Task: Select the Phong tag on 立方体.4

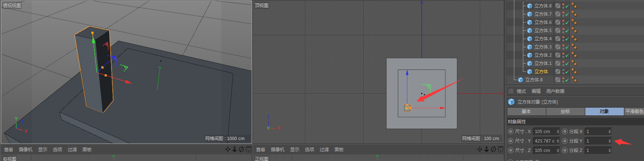Action: (x=574, y=39)
